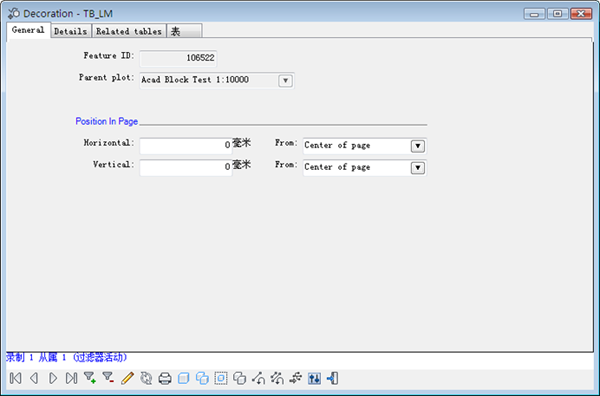Image resolution: width=600 pixels, height=396 pixels.
Task: Click the refresh icon
Action: (146, 378)
